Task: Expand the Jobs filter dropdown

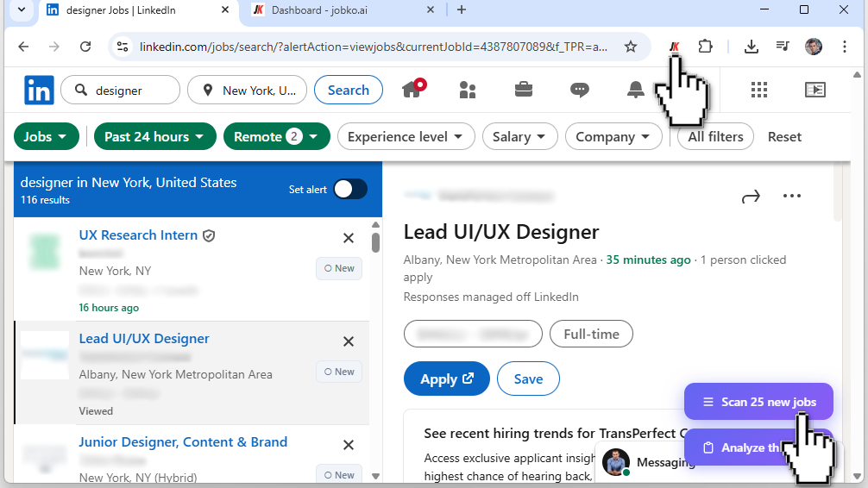Action: pyautogui.click(x=47, y=137)
